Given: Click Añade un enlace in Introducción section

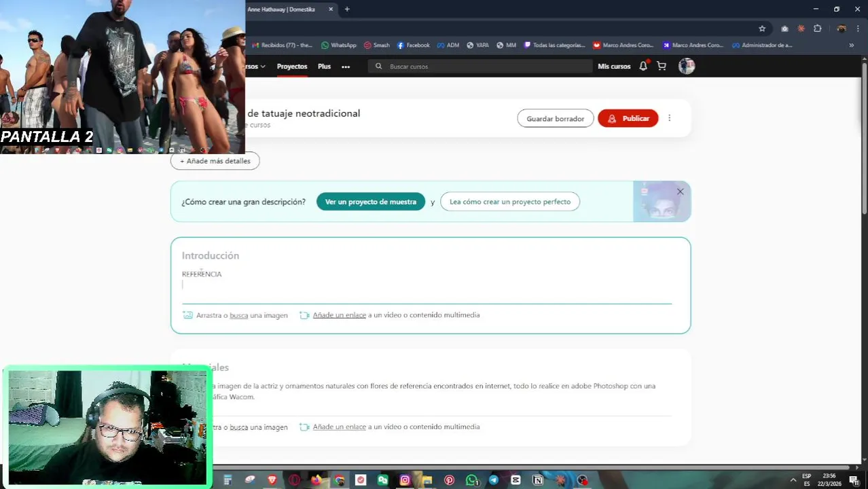Looking at the screenshot, I should click(x=339, y=315).
